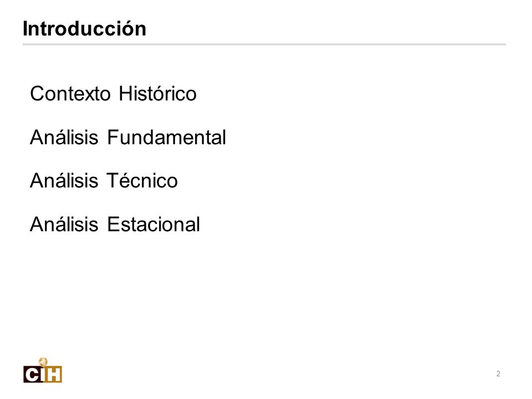Select the Análisis Fundamental text line
532x399 pixels.
pos(128,137)
